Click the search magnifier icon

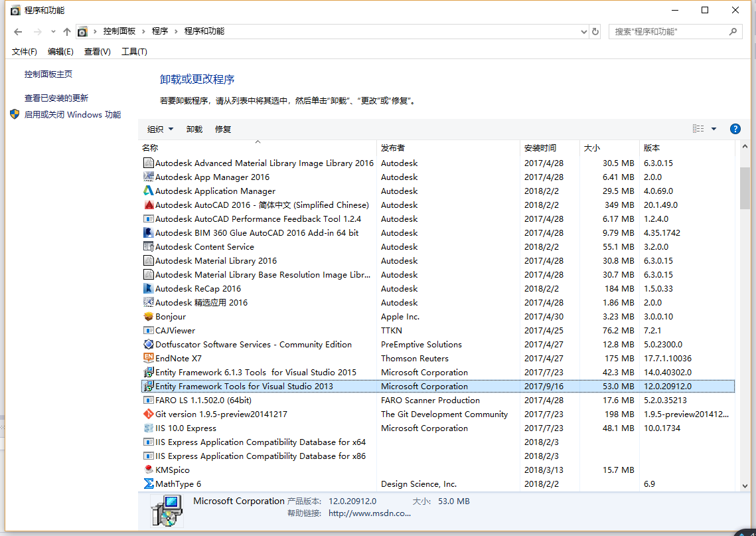click(x=733, y=31)
